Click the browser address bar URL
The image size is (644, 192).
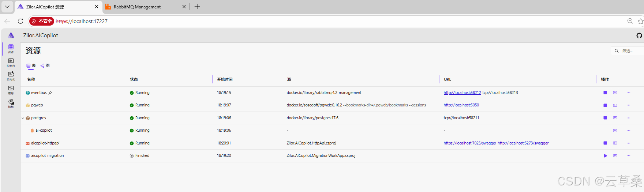(x=82, y=21)
